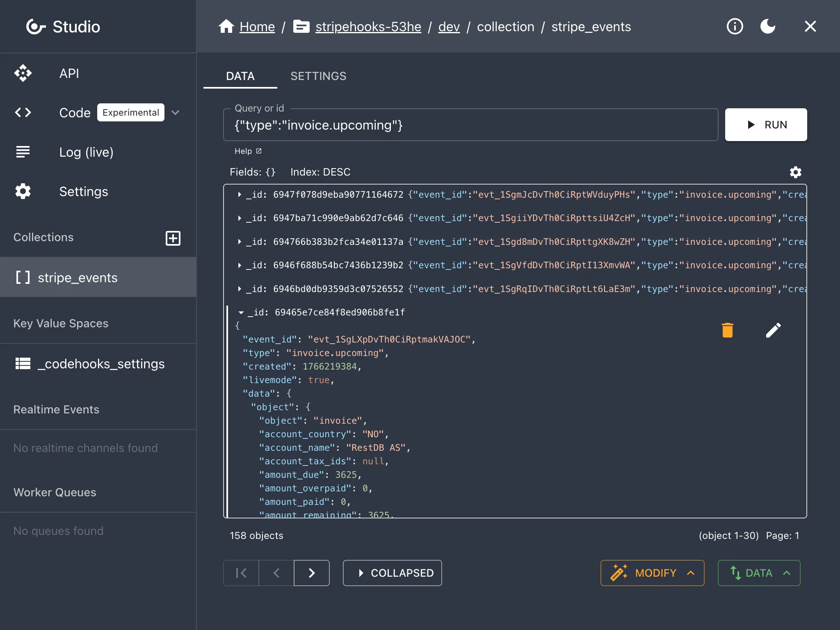Switch to the SETTINGS tab
This screenshot has height=630, width=840.
(x=319, y=76)
